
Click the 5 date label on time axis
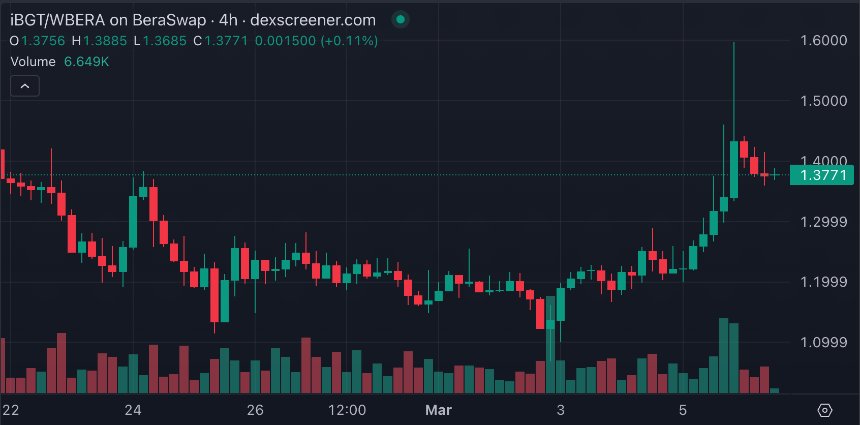[683, 410]
